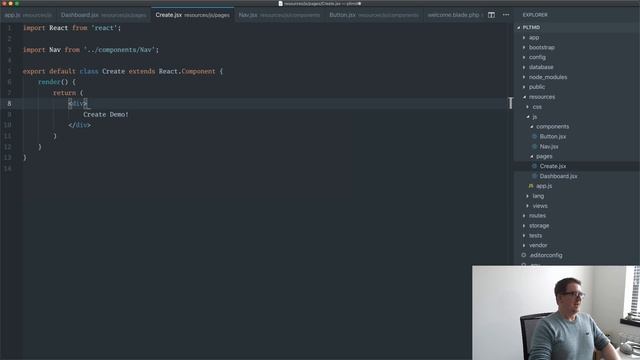640x360 pixels.
Task: Expand the node_modules folder arrow
Action: (524, 77)
